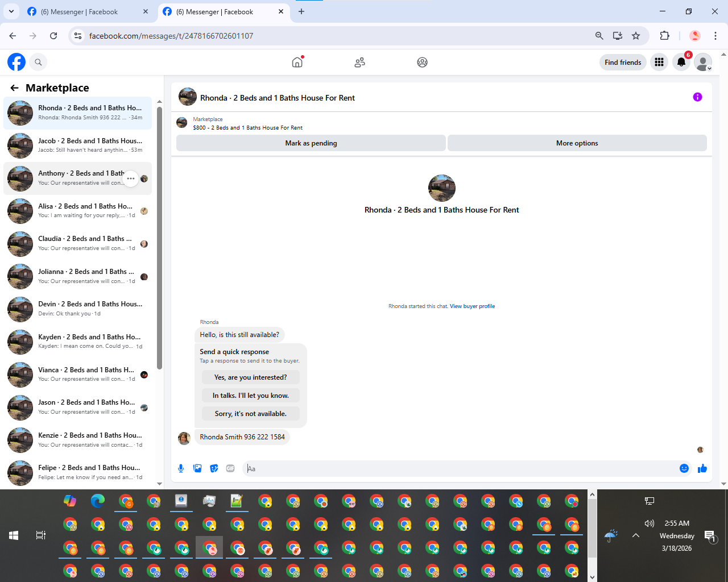Install app icon in address bar
The height and width of the screenshot is (582, 728).
coord(618,36)
